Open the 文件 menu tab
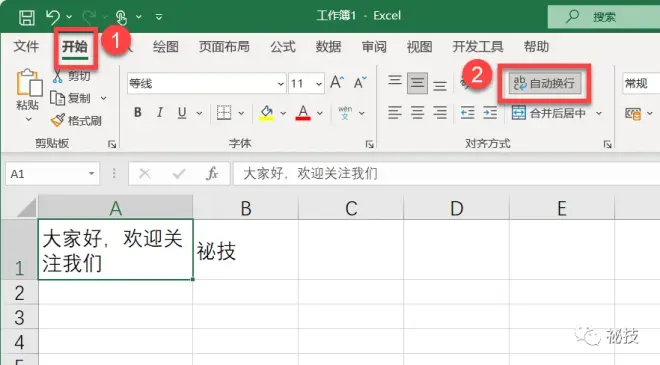The width and height of the screenshot is (660, 365). 26,46
